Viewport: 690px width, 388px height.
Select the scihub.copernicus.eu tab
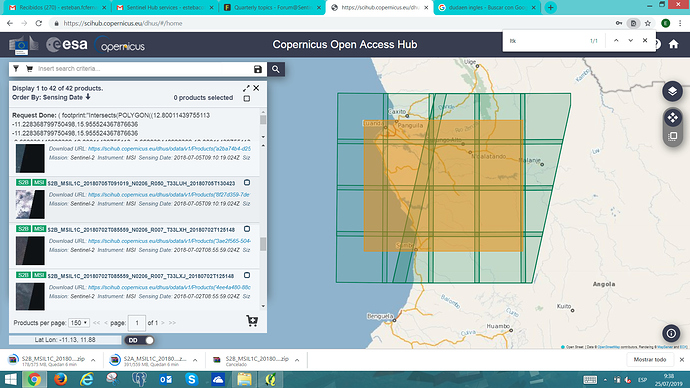coord(379,7)
